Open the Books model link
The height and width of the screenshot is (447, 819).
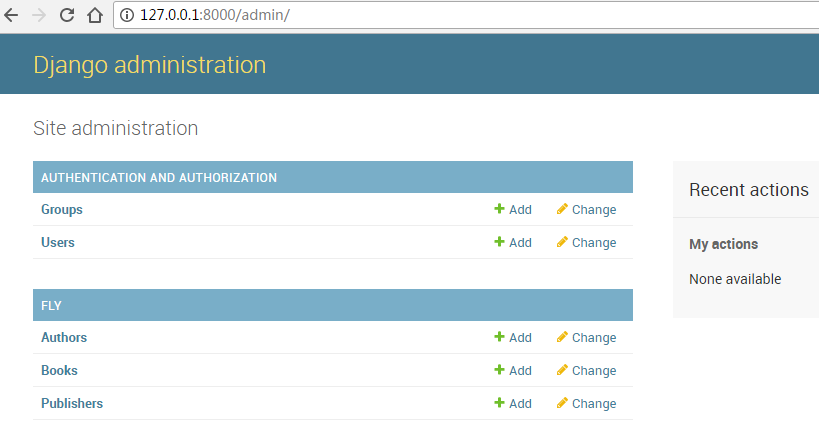[x=59, y=370]
